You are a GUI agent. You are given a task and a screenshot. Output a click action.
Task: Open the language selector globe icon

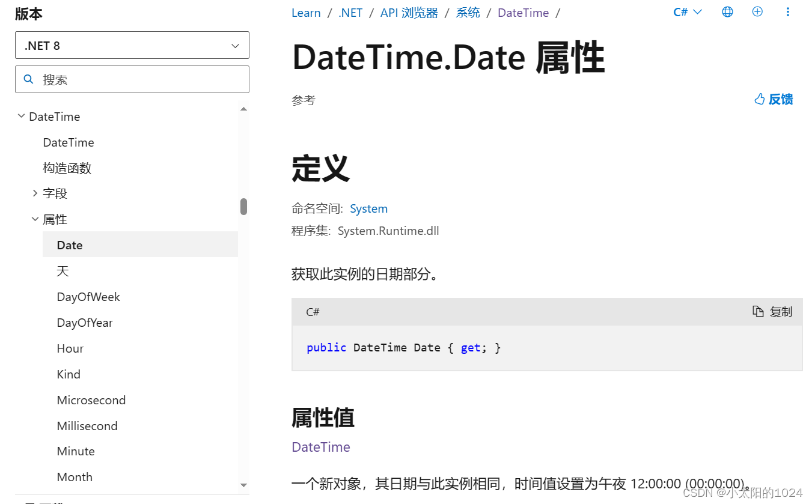coord(727,11)
